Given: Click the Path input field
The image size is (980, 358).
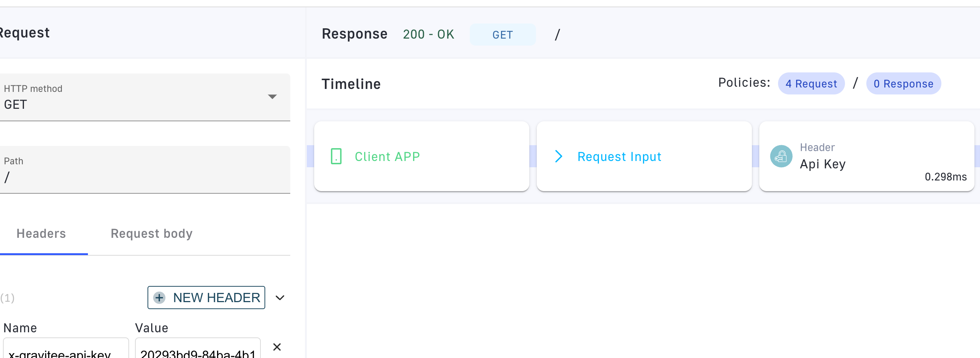Looking at the screenshot, I should 145,170.
